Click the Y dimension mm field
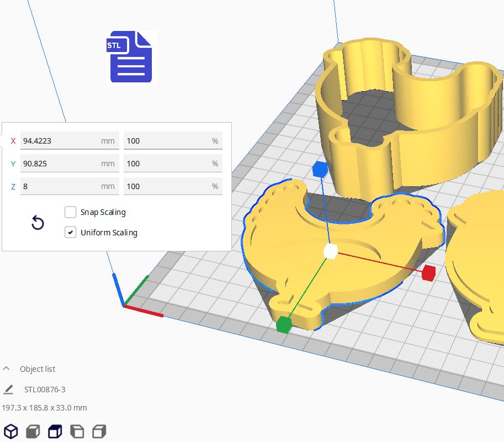 coord(61,164)
